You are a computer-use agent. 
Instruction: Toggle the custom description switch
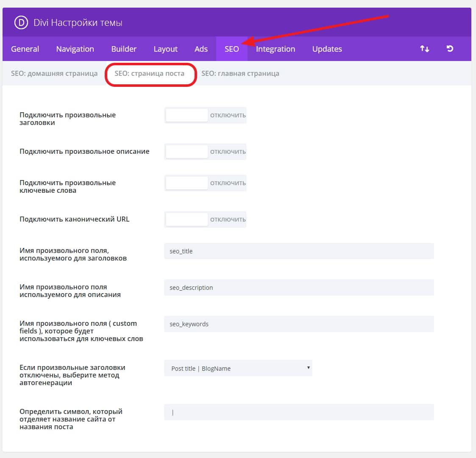coord(205,152)
